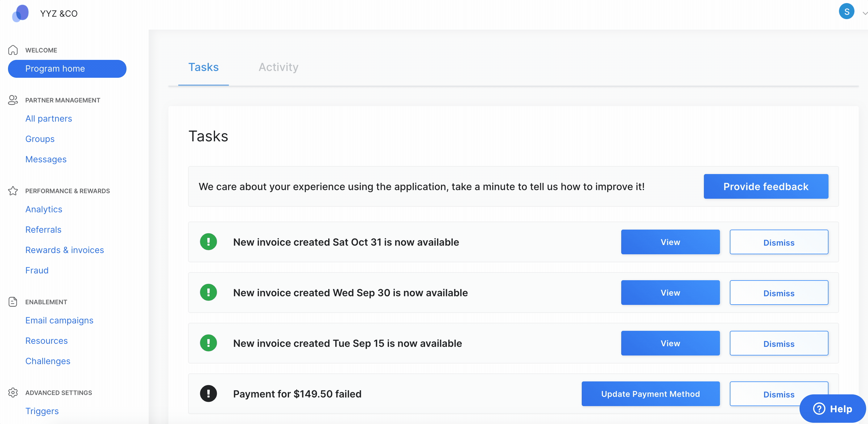Viewport: 868px width, 424px height.
Task: Click the Provide feedback button
Action: pos(766,186)
